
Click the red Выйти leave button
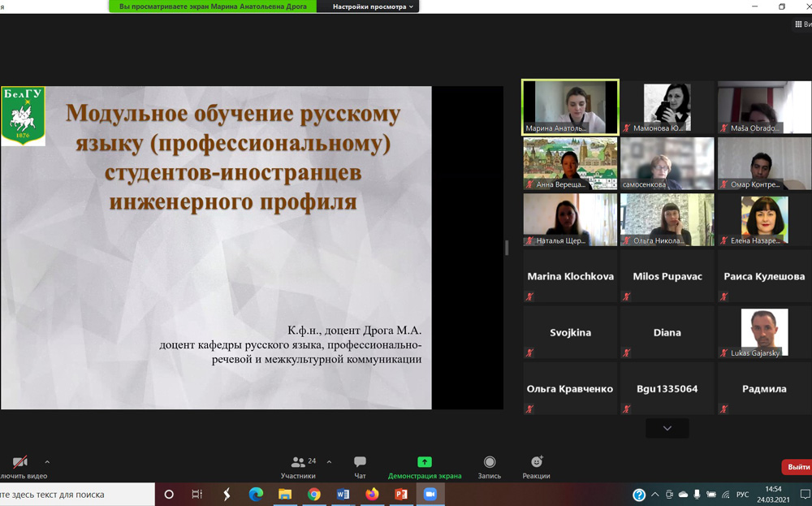pyautogui.click(x=797, y=467)
